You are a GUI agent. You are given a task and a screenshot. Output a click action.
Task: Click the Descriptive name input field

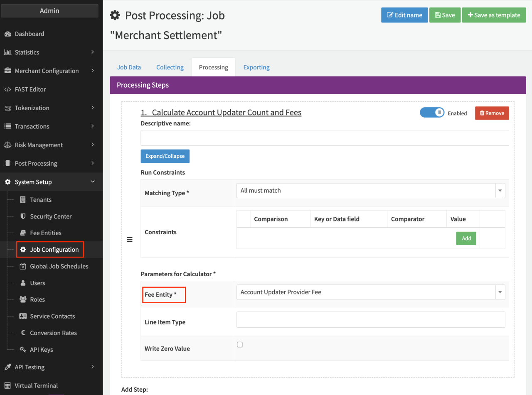click(325, 138)
